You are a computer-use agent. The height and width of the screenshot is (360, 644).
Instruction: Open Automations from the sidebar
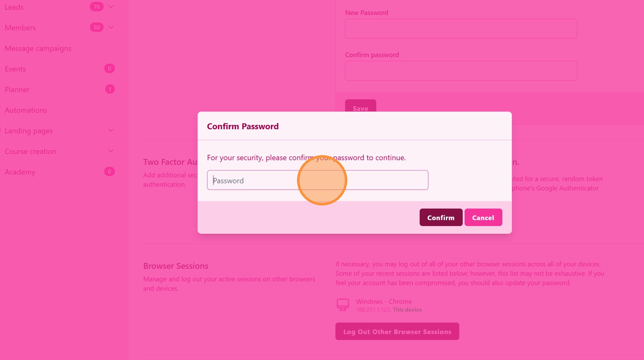coord(26,110)
